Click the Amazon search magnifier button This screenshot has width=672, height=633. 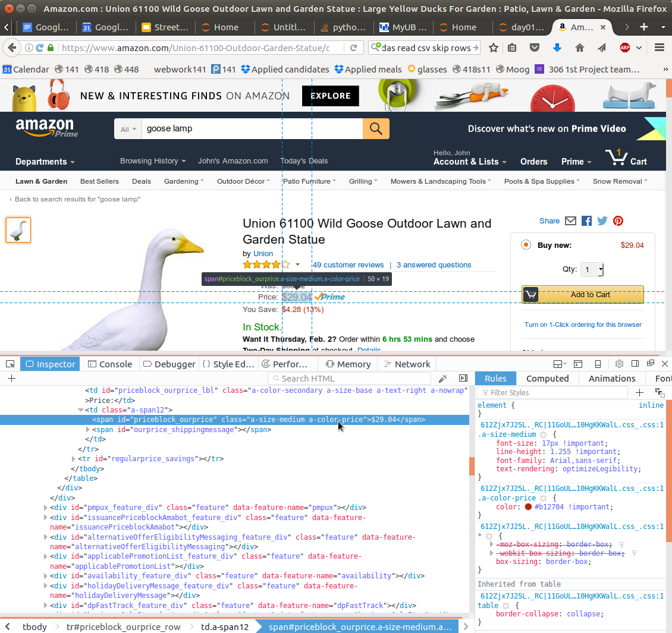[x=376, y=129]
